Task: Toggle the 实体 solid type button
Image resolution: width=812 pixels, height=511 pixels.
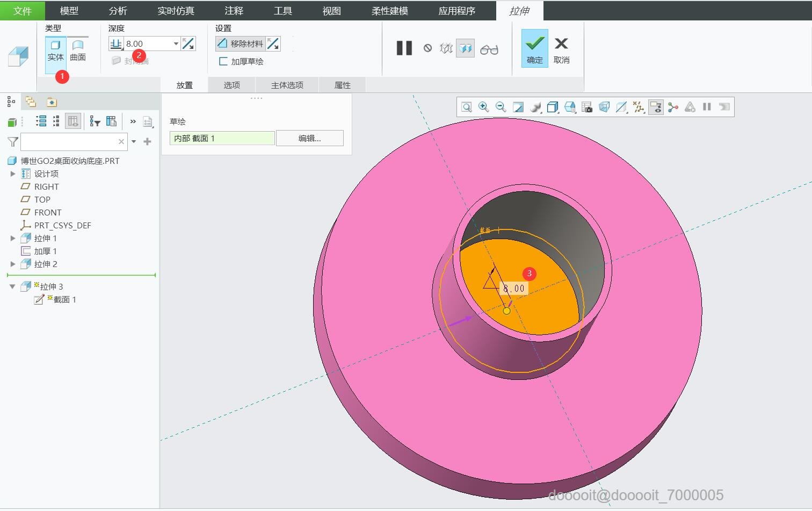Action: (x=55, y=51)
